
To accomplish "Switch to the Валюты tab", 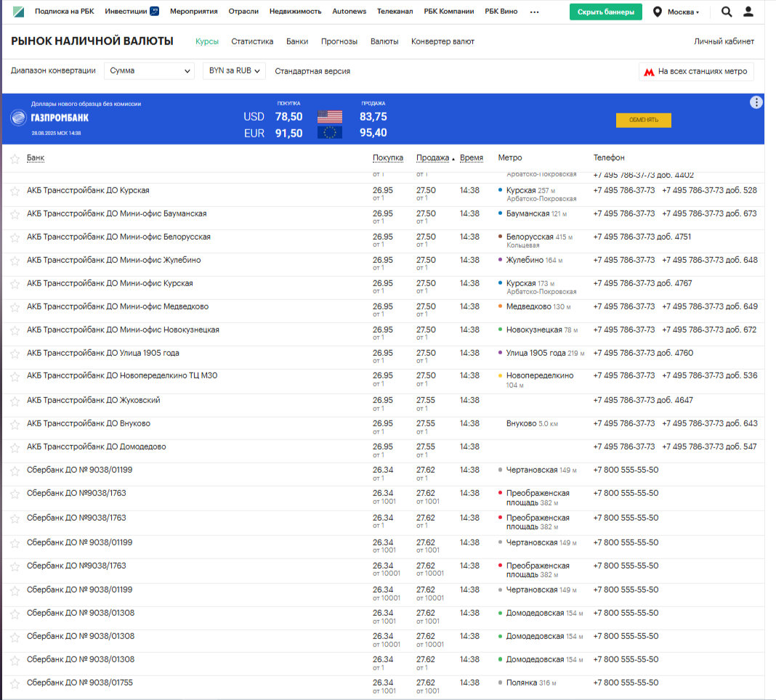I will coord(384,41).
